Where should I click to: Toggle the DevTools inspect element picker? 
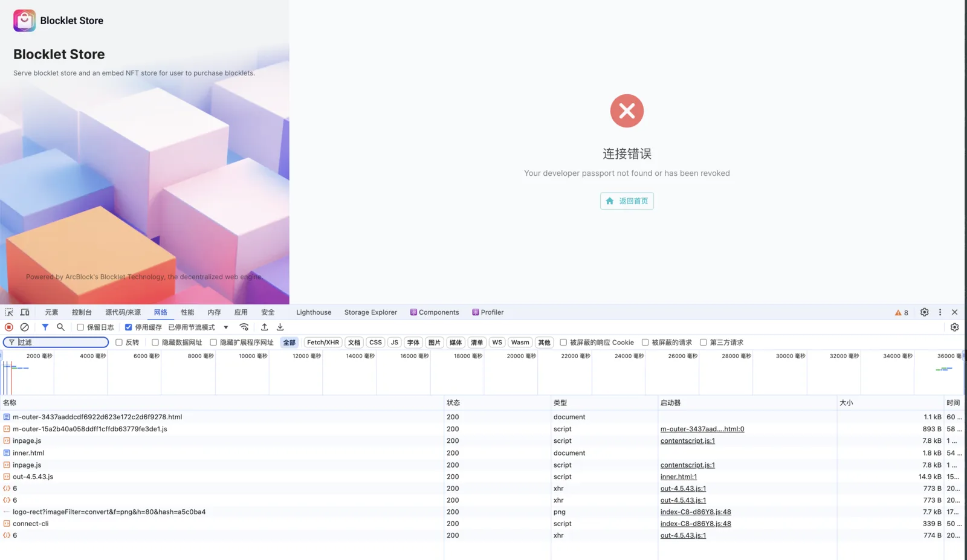[x=9, y=312]
